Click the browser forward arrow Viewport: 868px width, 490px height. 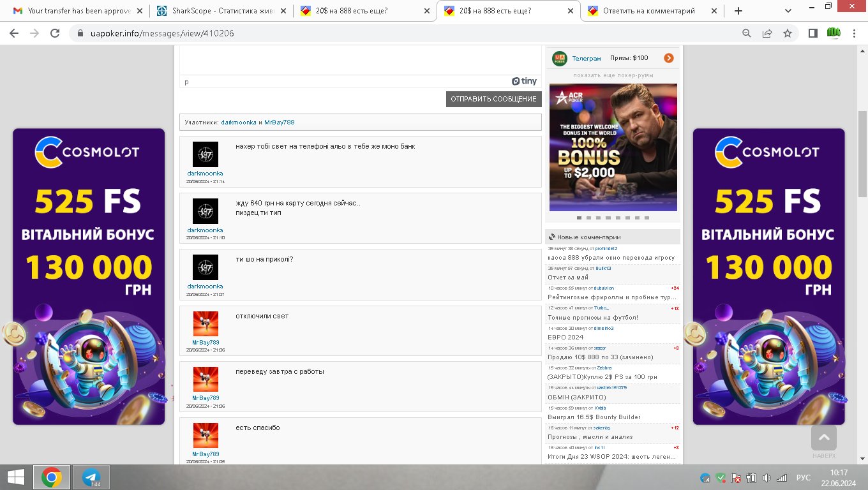(34, 33)
